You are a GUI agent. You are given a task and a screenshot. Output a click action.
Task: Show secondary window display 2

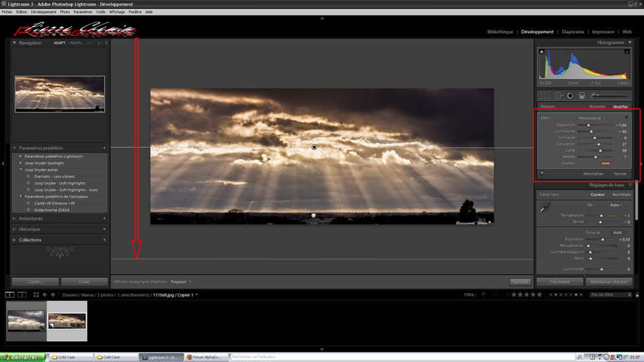point(22,295)
